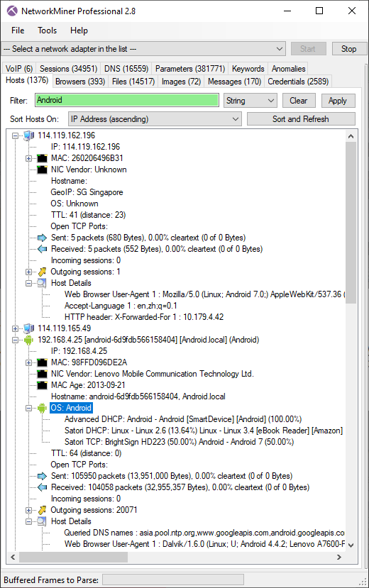Select the GeoIP: SG Singapore row

87,192
